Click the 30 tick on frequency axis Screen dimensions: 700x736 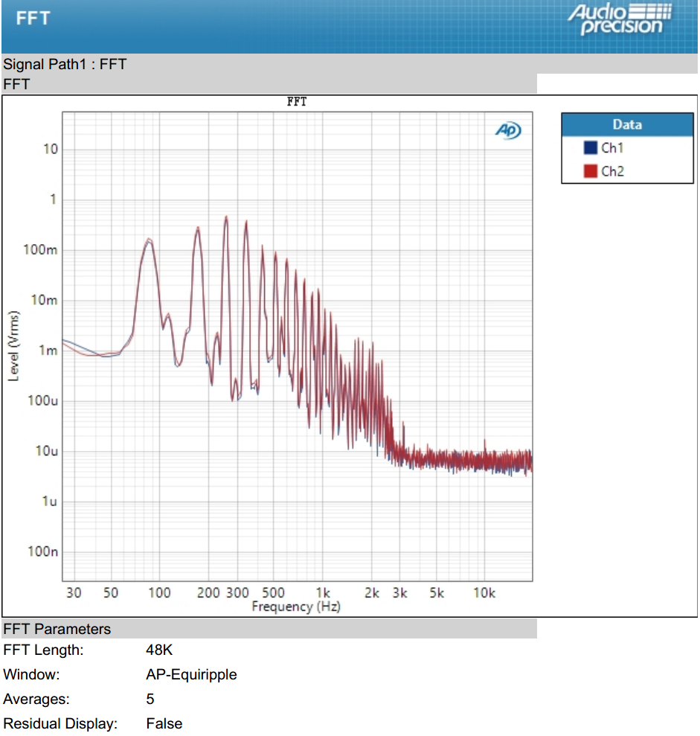74,593
